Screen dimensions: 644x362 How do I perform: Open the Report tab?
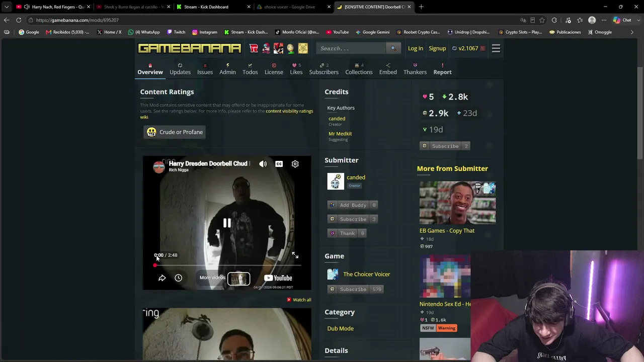(443, 69)
